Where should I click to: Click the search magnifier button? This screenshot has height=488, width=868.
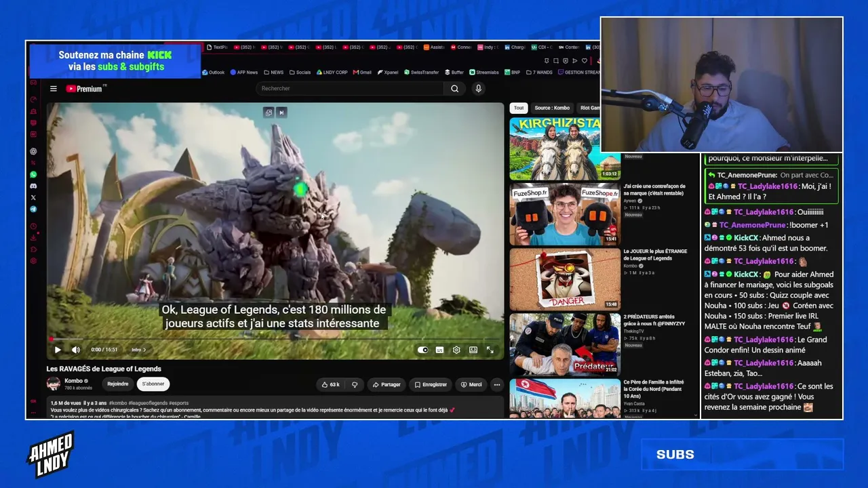tap(454, 89)
